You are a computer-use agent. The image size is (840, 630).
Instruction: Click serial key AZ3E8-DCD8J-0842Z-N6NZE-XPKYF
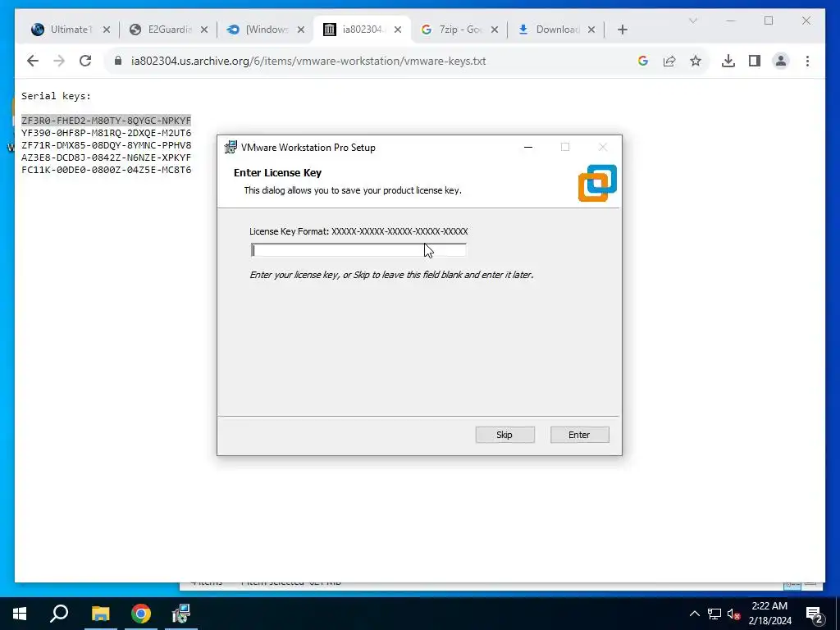[106, 157]
